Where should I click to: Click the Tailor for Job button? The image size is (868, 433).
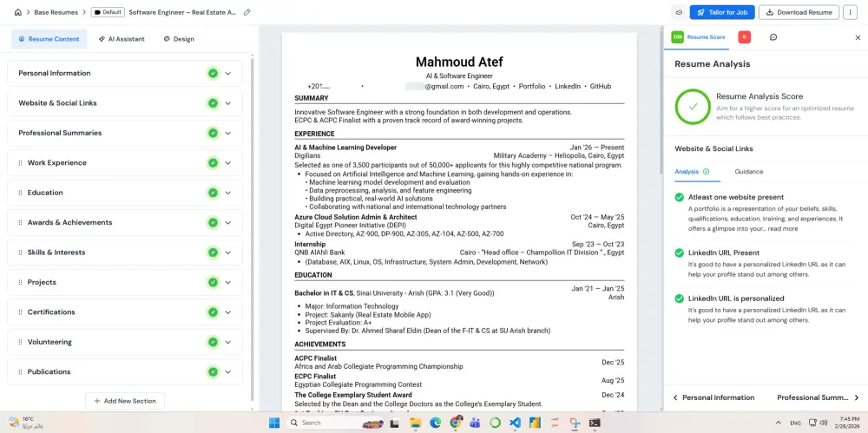722,12
